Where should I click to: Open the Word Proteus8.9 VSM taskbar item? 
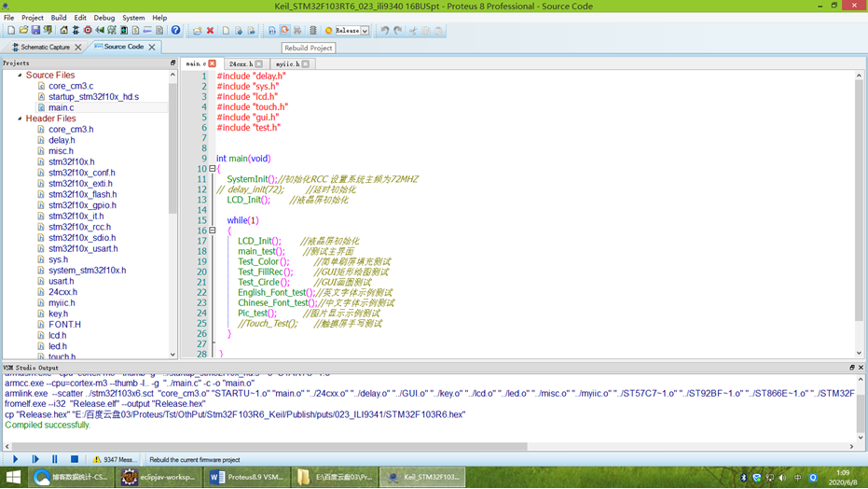(x=247, y=477)
